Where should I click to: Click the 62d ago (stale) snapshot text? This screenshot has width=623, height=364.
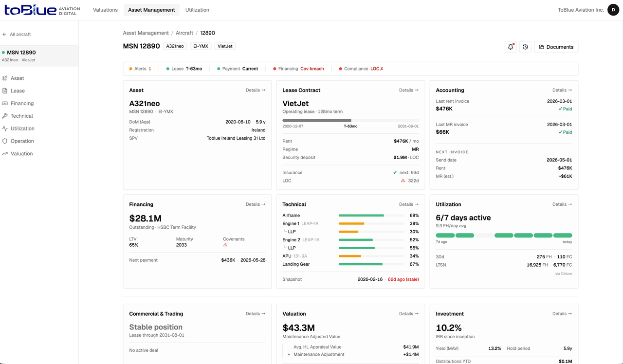coord(403,279)
